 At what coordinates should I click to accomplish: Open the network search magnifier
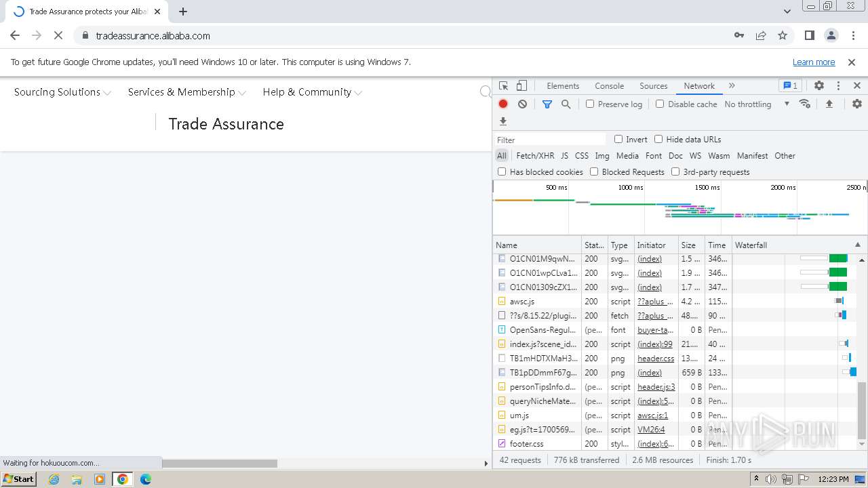pos(566,104)
